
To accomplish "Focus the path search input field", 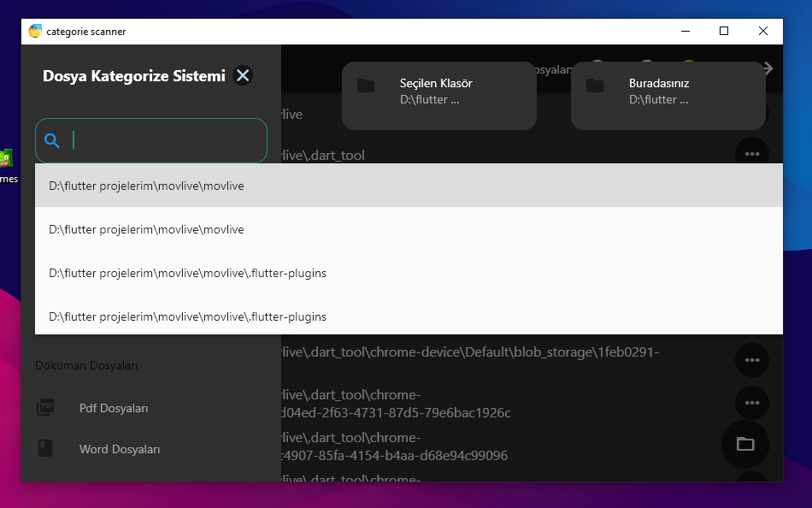I will pyautogui.click(x=151, y=140).
